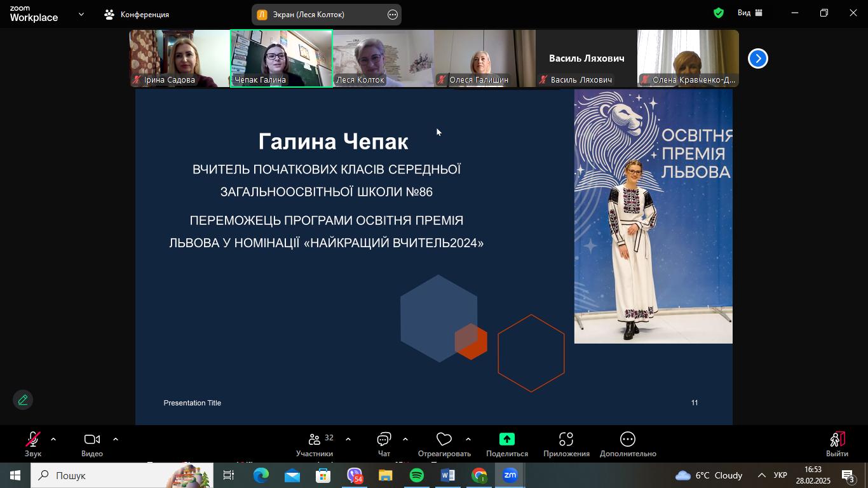
Task: Expand video options arrow next to Видео
Action: point(116,439)
